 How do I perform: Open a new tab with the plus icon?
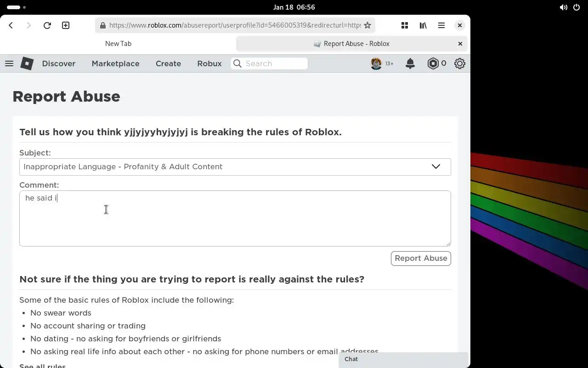point(66,25)
